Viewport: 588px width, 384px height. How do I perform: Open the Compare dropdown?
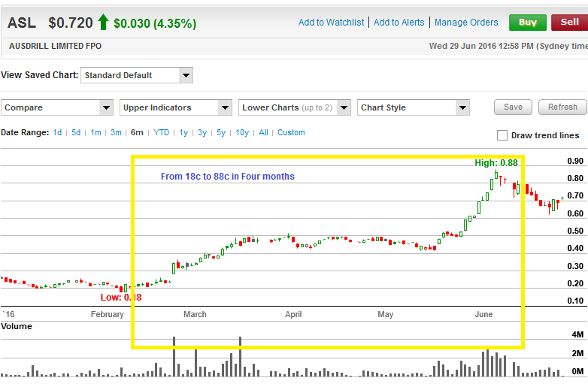click(x=57, y=107)
